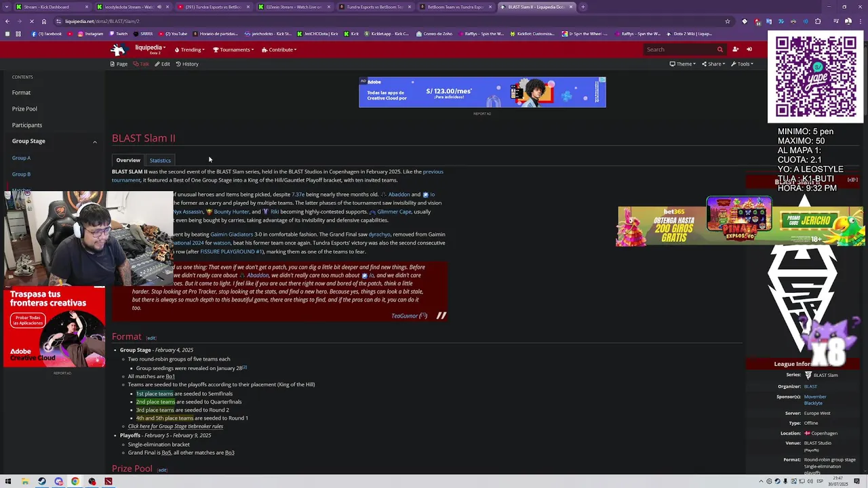Viewport: 868px width, 488px height.
Task: Click edit next to Prize Pool heading
Action: (x=162, y=470)
